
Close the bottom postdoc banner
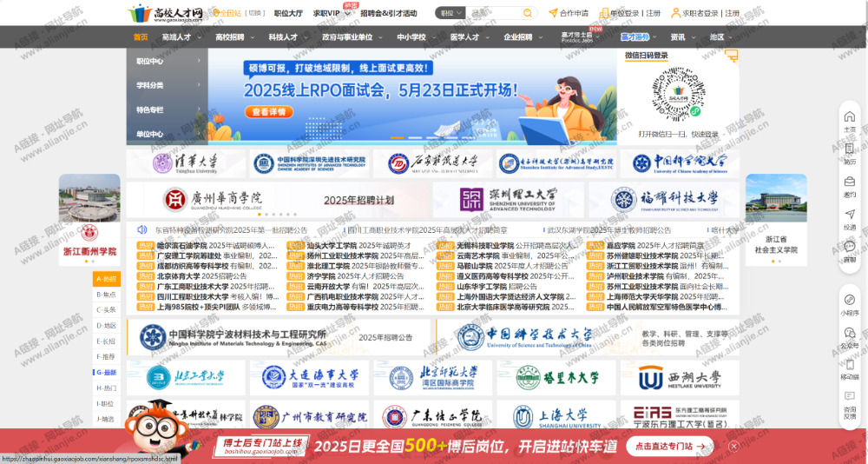(733, 446)
